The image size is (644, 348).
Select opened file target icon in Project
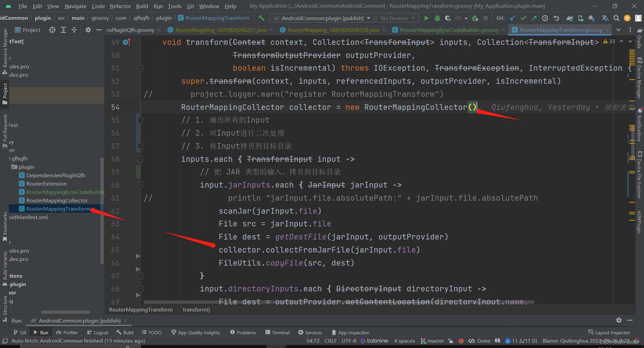[52, 30]
